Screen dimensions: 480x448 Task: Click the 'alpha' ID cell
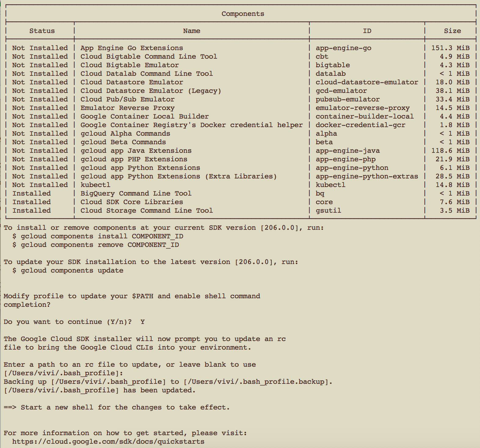click(326, 134)
